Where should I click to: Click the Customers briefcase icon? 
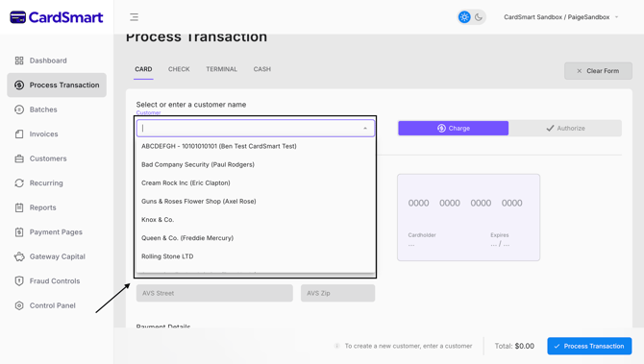tap(19, 158)
